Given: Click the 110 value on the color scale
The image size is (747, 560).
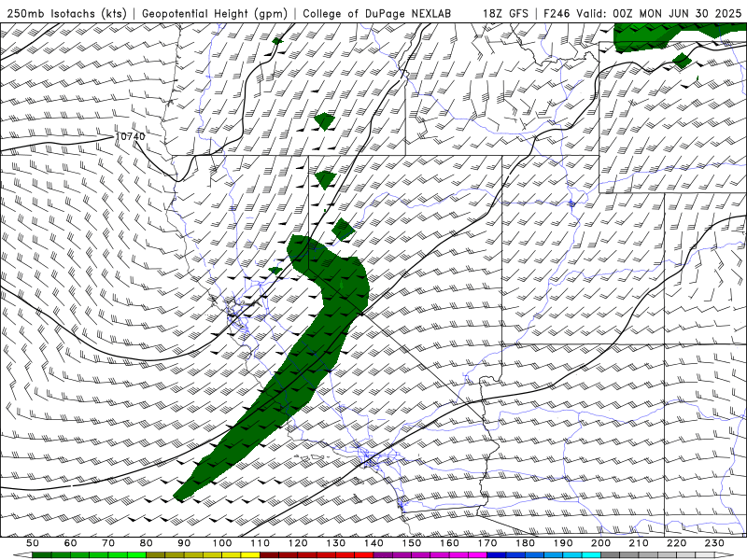Looking at the screenshot, I should tap(260, 543).
